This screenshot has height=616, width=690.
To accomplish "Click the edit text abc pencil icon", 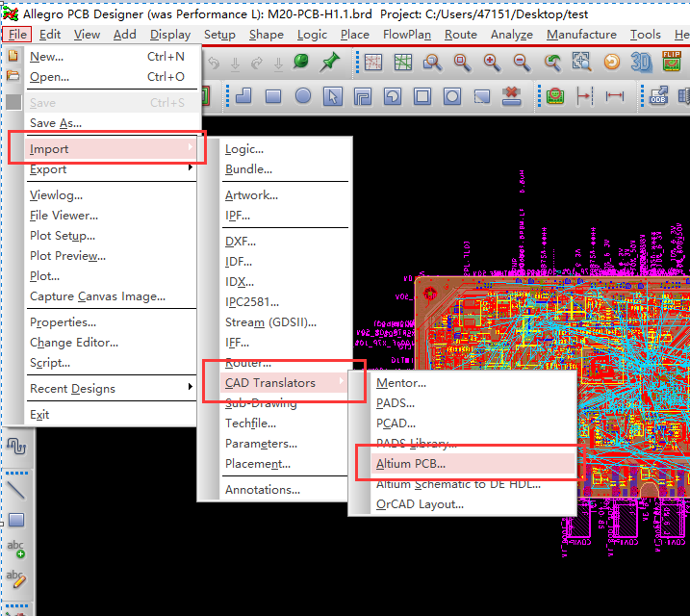I will pos(16,579).
